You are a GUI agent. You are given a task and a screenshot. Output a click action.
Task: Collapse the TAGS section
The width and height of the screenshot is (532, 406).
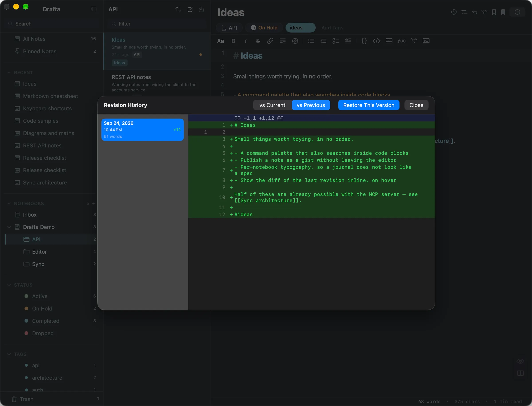click(9, 354)
